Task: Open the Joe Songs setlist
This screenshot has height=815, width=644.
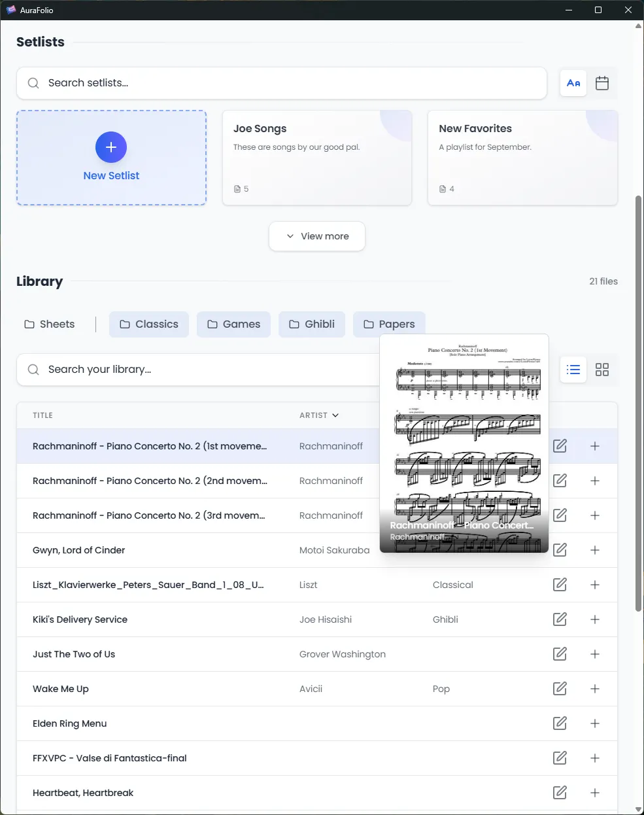Action: tap(317, 157)
